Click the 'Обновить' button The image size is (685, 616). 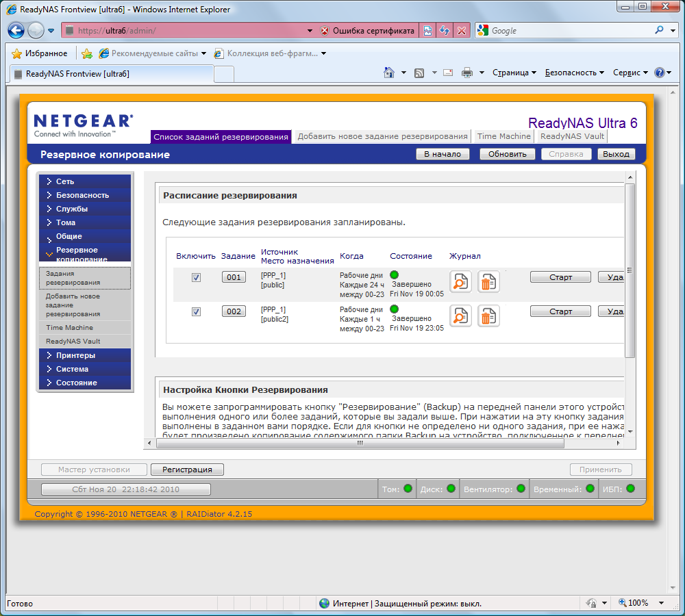507,154
